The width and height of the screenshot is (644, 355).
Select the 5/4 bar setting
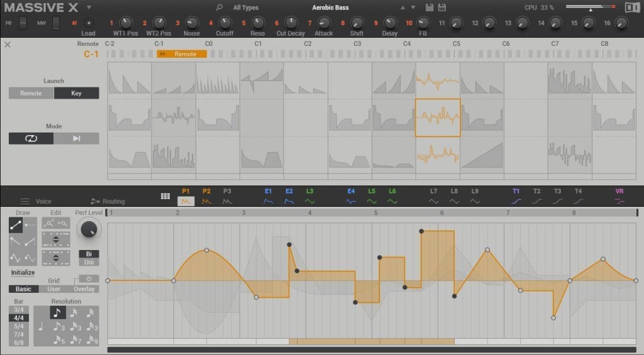click(19, 326)
